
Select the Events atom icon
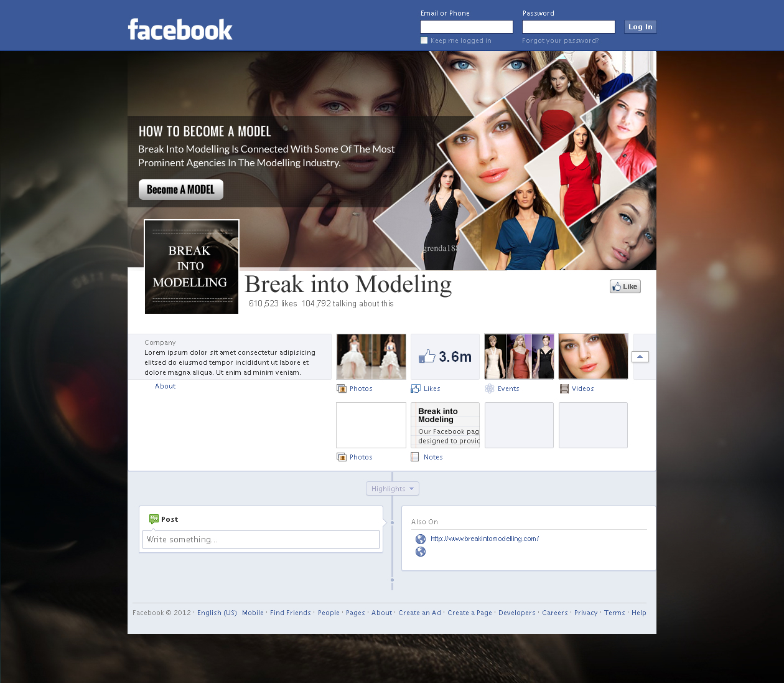coord(489,388)
